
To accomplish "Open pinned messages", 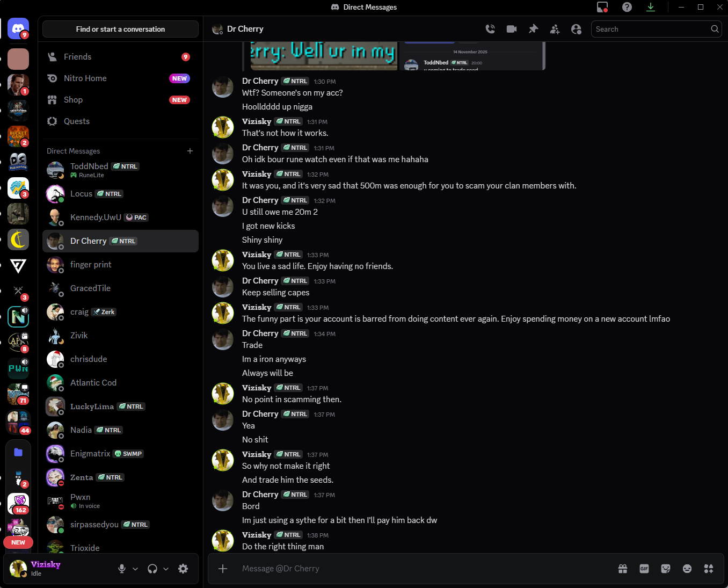I will click(533, 29).
